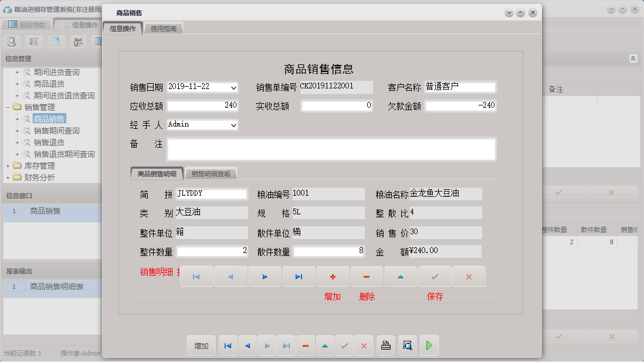The height and width of the screenshot is (362, 644).
Task: Open the 销售日期 date dropdown
Action: (x=233, y=87)
